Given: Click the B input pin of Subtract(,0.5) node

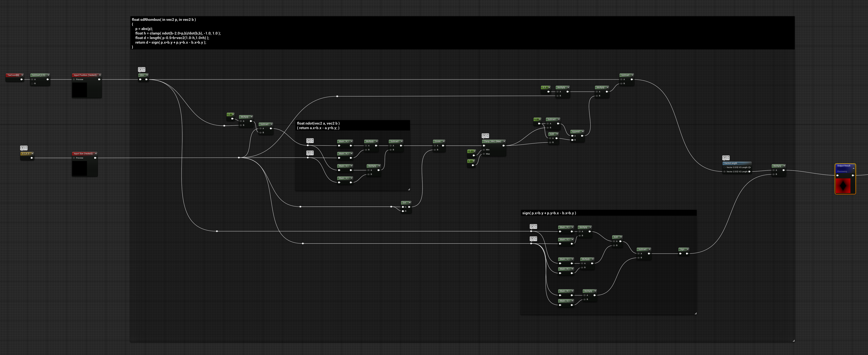Looking at the screenshot, I should click(32, 84).
